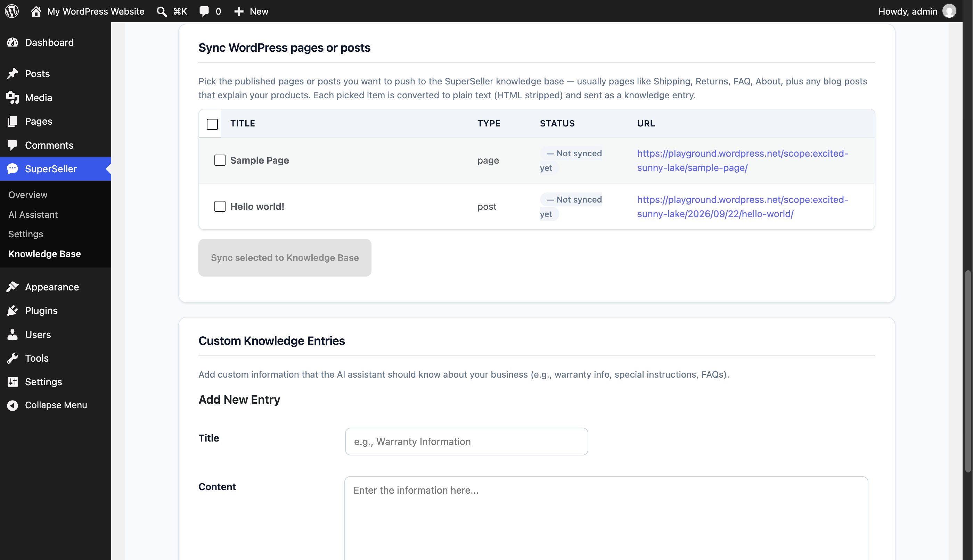Click Sync WordPress pages or posts heading
Viewport: 973px width, 560px height.
point(284,48)
